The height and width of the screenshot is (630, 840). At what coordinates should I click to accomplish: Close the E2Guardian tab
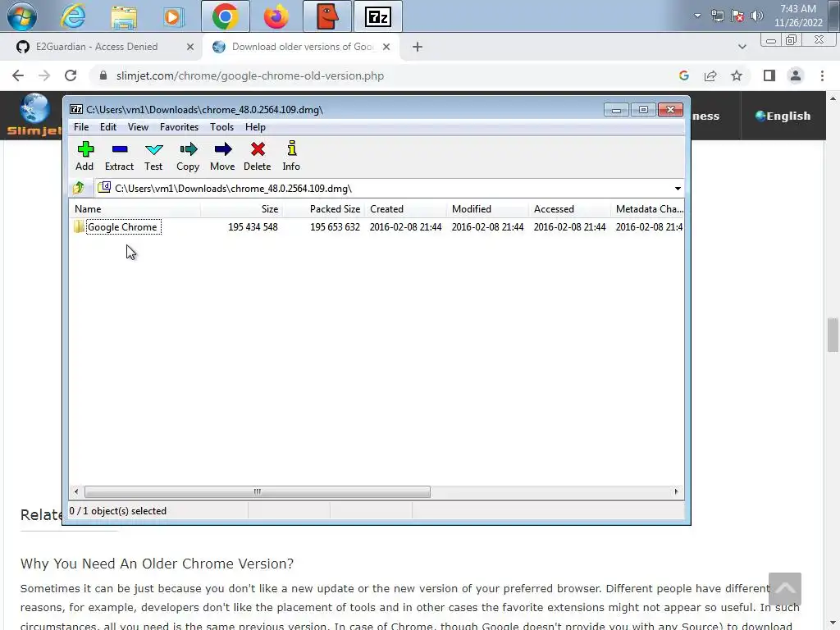(x=189, y=47)
